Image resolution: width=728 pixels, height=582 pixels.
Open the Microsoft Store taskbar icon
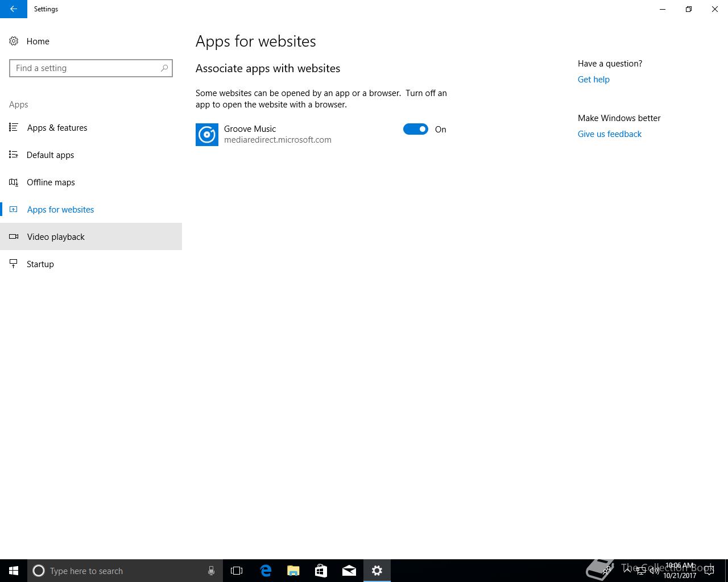tap(321, 571)
